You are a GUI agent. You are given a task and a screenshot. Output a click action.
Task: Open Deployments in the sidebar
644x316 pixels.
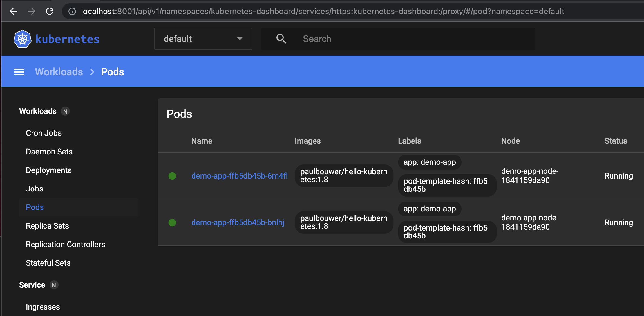point(49,170)
